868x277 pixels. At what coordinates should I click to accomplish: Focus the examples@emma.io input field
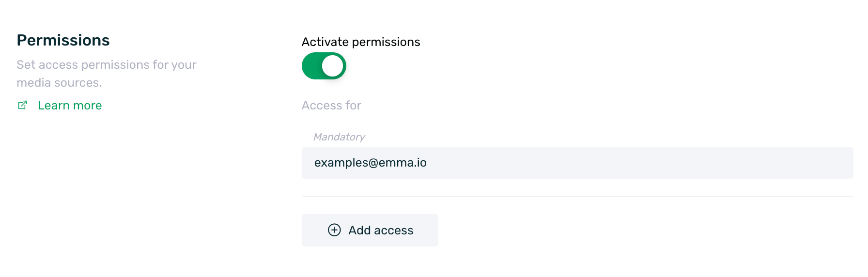pyautogui.click(x=577, y=163)
